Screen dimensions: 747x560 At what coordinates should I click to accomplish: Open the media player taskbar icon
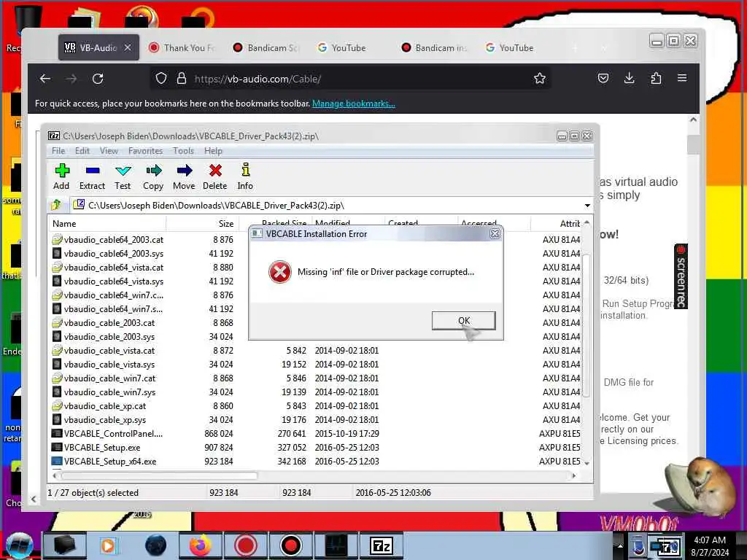click(109, 545)
